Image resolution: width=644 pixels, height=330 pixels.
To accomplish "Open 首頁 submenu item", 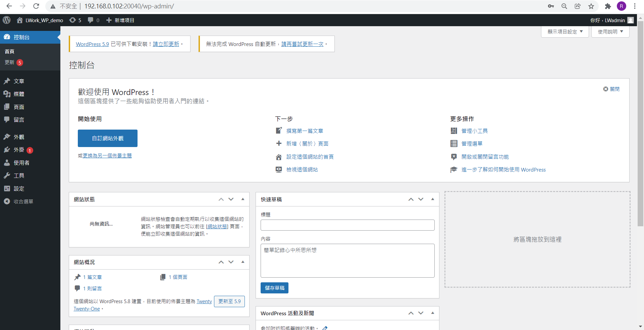I will point(9,51).
